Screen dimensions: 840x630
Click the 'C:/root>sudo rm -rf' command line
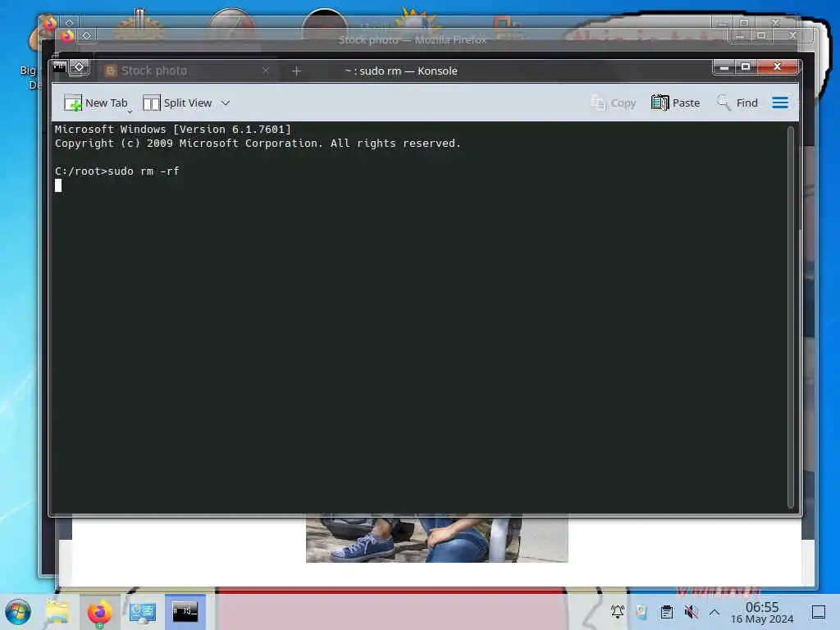(116, 171)
